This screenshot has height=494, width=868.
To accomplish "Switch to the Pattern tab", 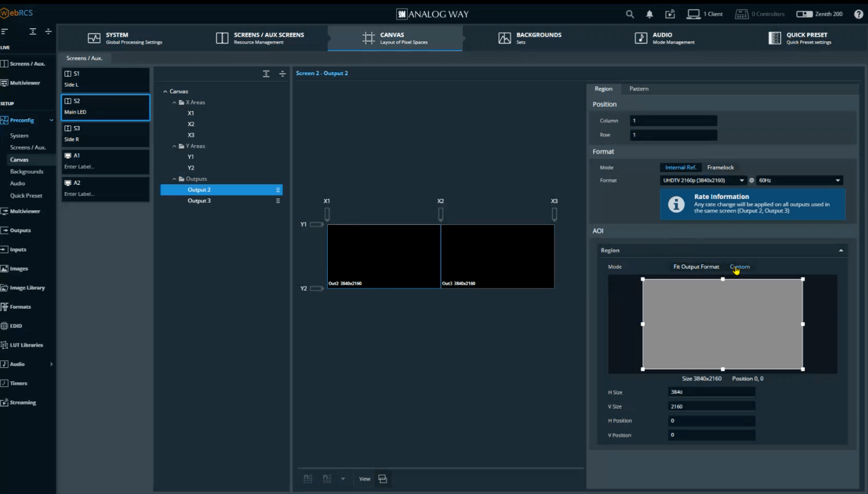I will 639,89.
